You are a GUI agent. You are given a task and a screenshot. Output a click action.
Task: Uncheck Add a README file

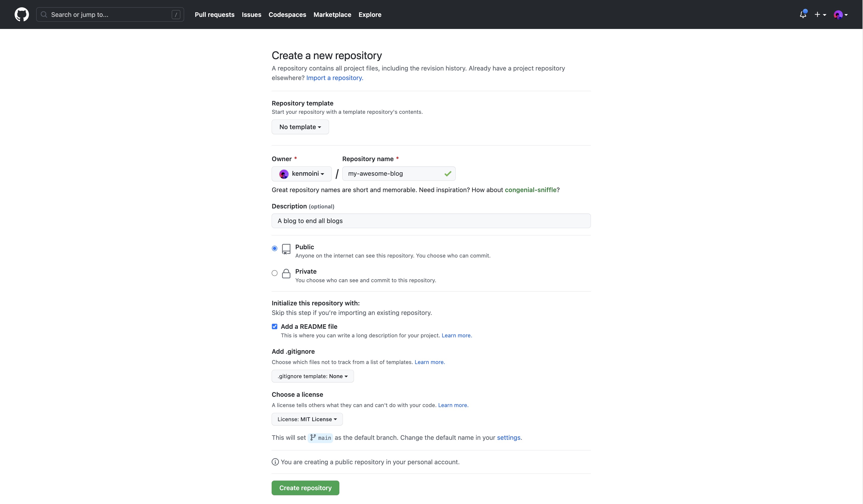pos(274,326)
